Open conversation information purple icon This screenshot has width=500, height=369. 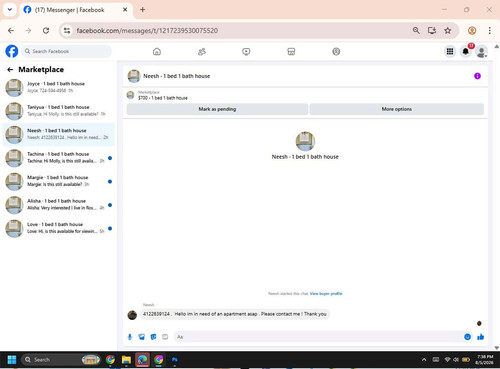coord(477,76)
